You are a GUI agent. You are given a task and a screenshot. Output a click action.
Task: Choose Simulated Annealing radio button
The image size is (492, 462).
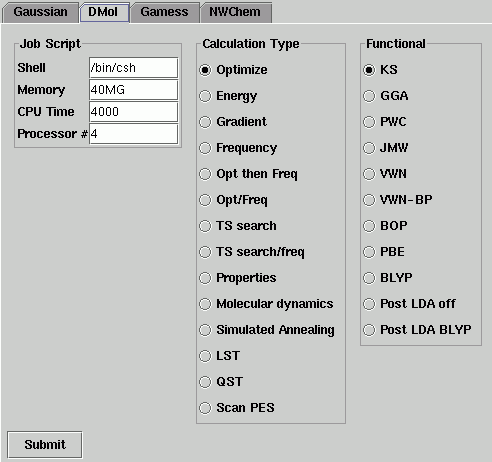click(267, 330)
